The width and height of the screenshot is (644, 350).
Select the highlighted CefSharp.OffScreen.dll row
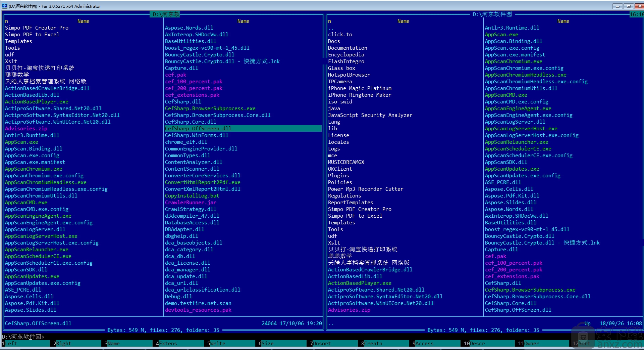click(243, 128)
